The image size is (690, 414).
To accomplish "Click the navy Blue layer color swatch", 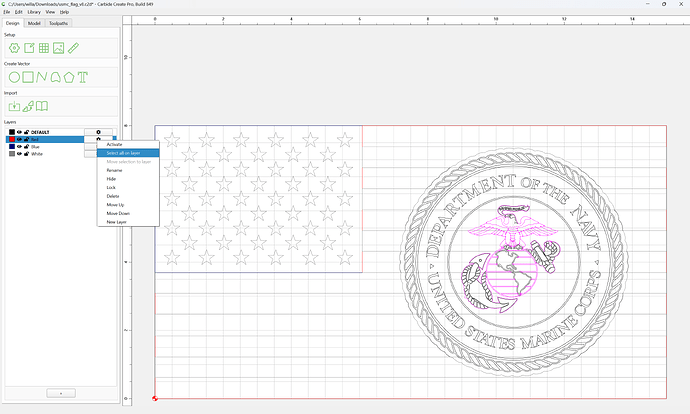I will click(x=12, y=147).
